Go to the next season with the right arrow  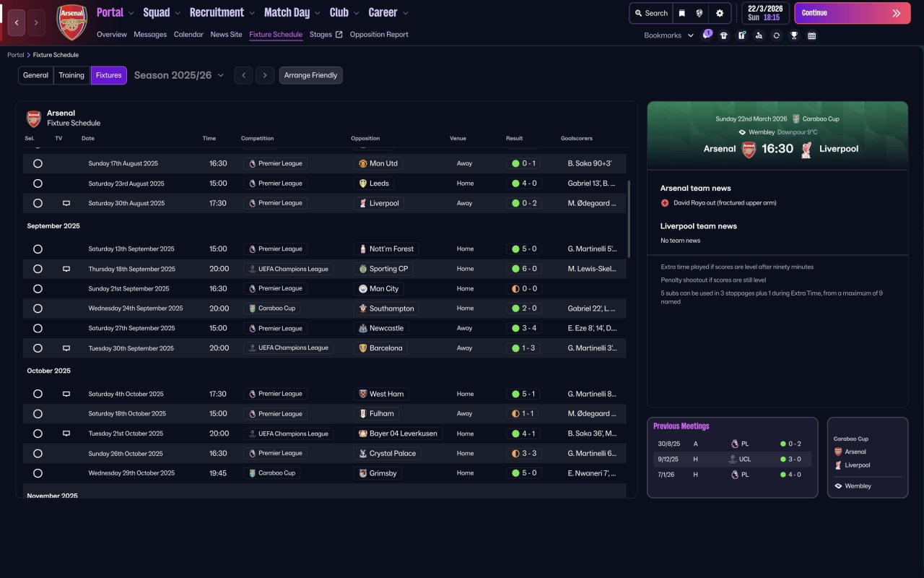click(265, 75)
